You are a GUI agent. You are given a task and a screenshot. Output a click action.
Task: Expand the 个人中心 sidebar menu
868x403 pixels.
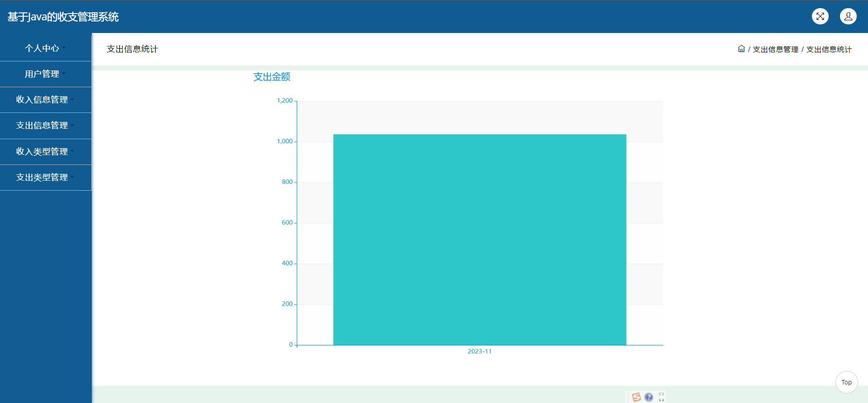tap(46, 48)
